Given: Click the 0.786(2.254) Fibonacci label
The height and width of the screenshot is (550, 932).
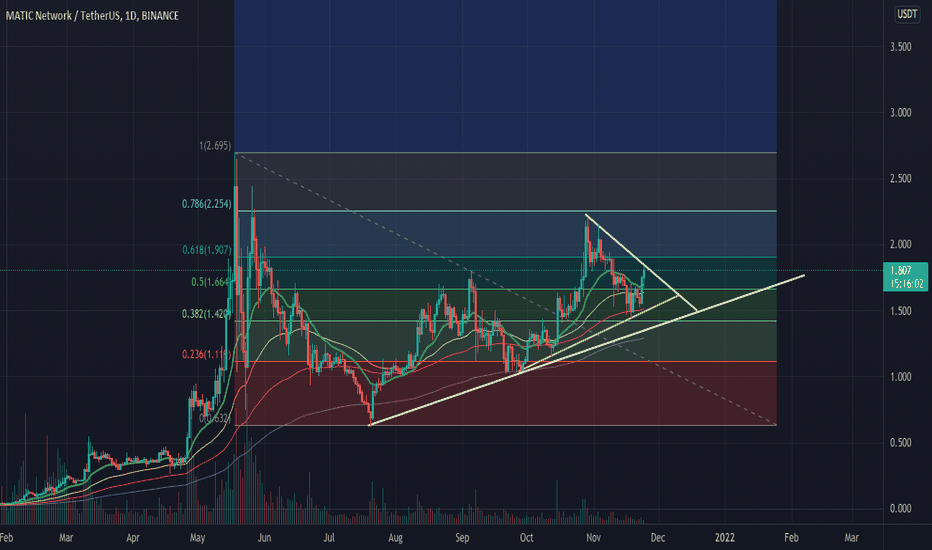Looking at the screenshot, I should [206, 204].
